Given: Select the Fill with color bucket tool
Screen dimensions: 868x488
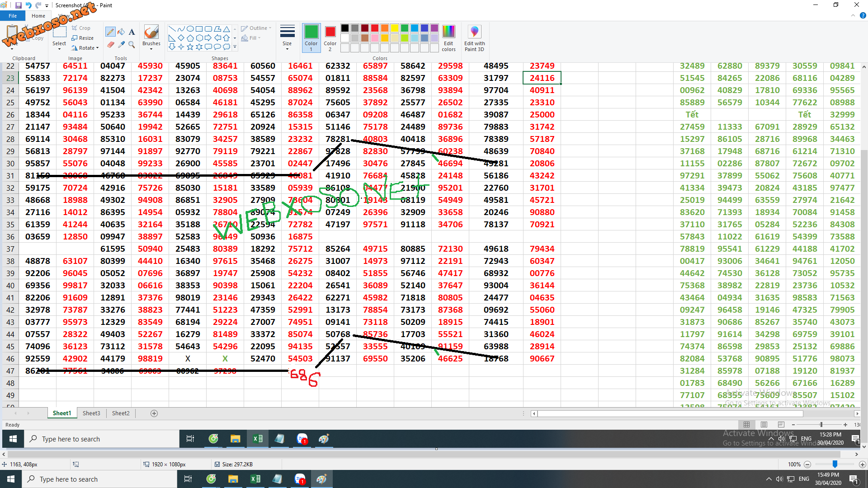Looking at the screenshot, I should 121,32.
